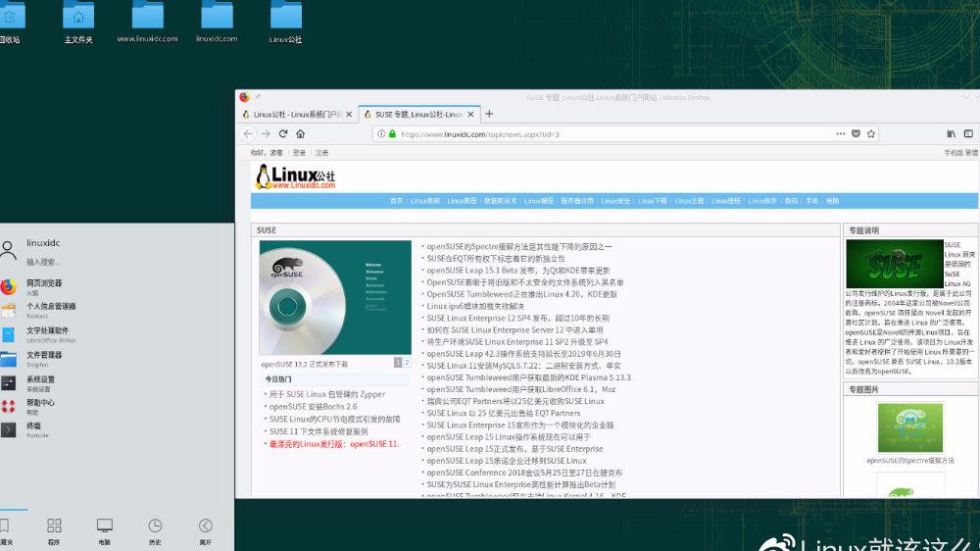Toggle the Firefox sidebar icon

pos(968,134)
